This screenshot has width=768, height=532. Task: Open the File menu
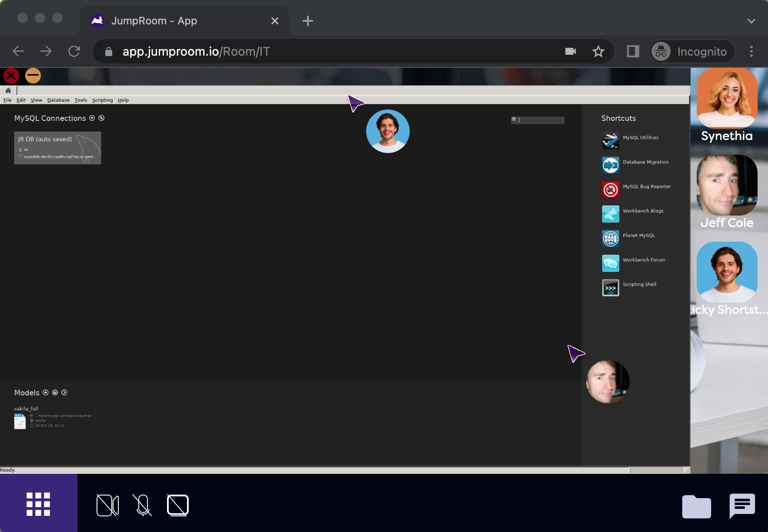pyautogui.click(x=7, y=100)
